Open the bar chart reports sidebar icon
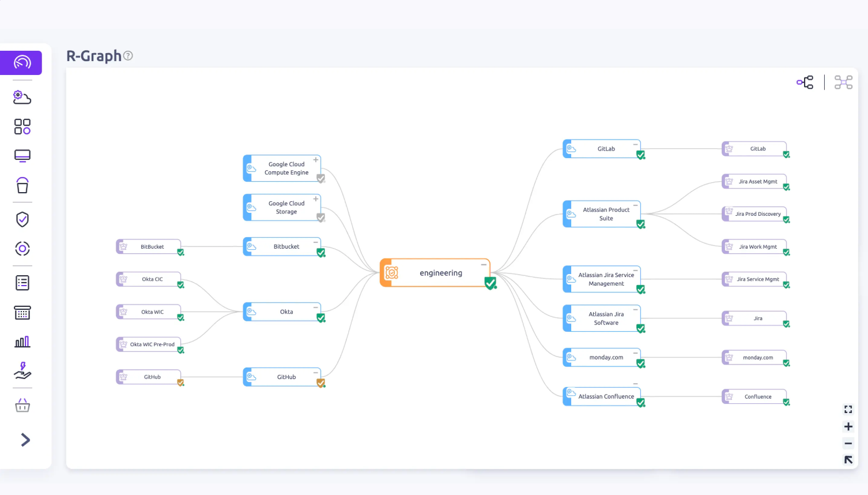 (x=22, y=342)
